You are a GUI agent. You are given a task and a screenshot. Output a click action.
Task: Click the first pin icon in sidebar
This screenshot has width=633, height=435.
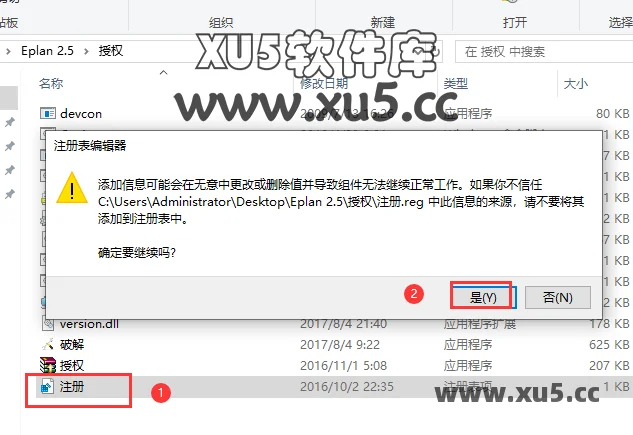pos(10,122)
